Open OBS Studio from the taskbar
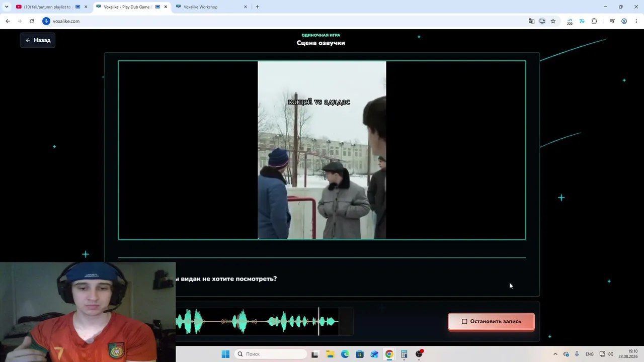 point(419,354)
